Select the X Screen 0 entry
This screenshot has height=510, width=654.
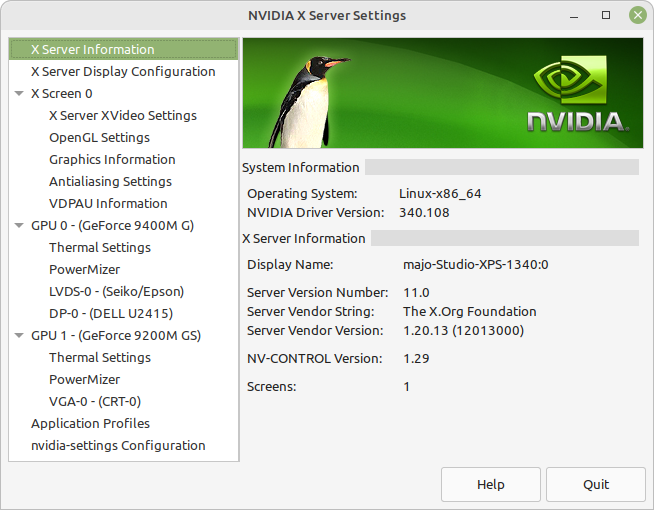tap(62, 93)
